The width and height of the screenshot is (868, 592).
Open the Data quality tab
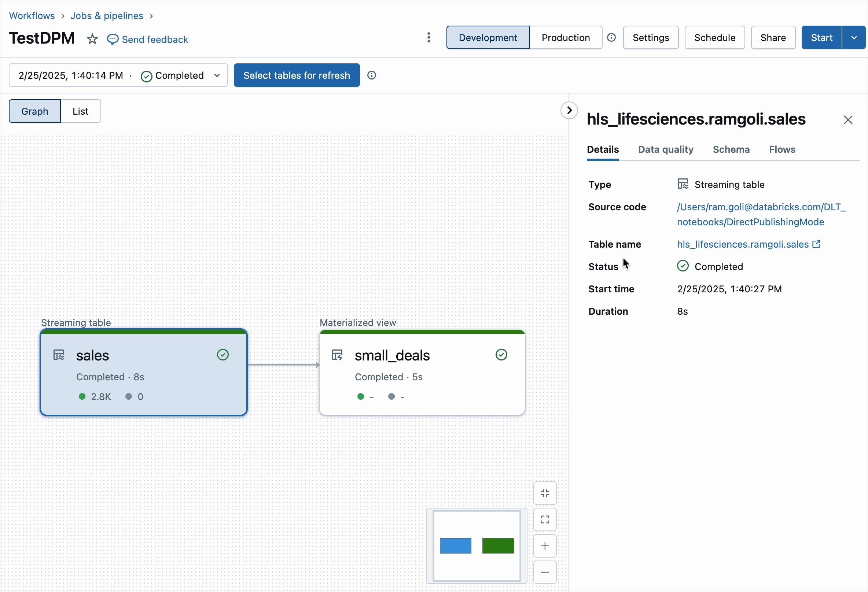[666, 149]
